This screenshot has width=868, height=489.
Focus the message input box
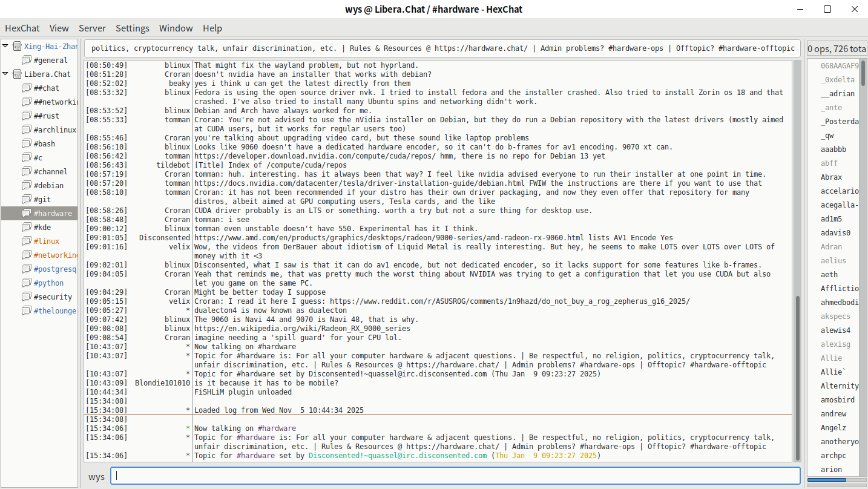point(455,476)
